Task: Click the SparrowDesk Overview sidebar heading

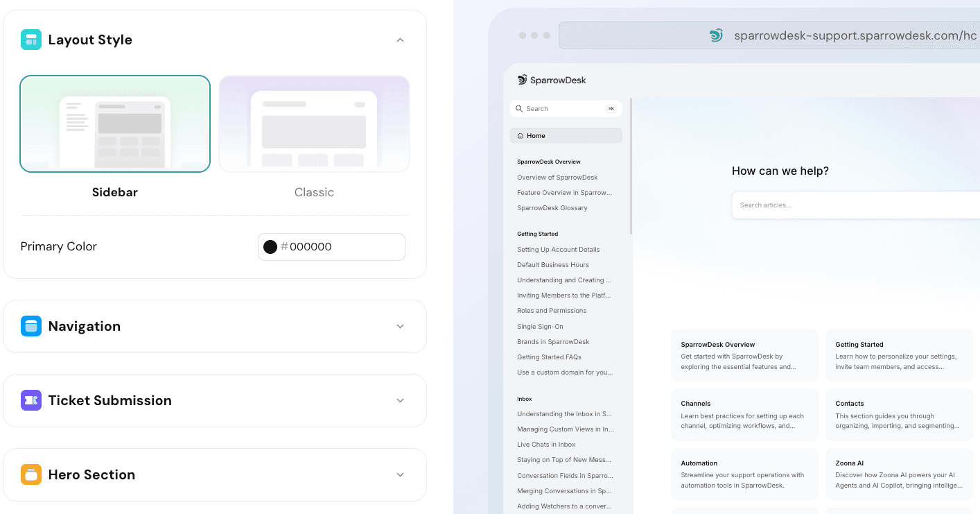Action: point(549,162)
